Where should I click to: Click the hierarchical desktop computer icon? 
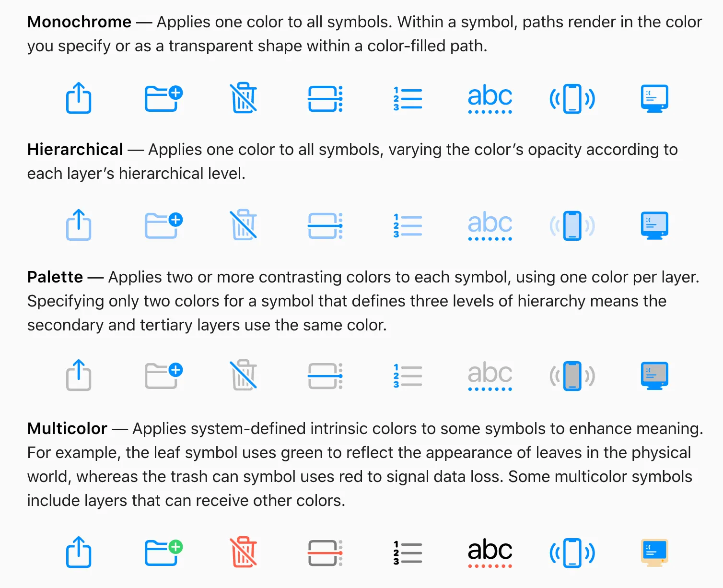coord(654,225)
